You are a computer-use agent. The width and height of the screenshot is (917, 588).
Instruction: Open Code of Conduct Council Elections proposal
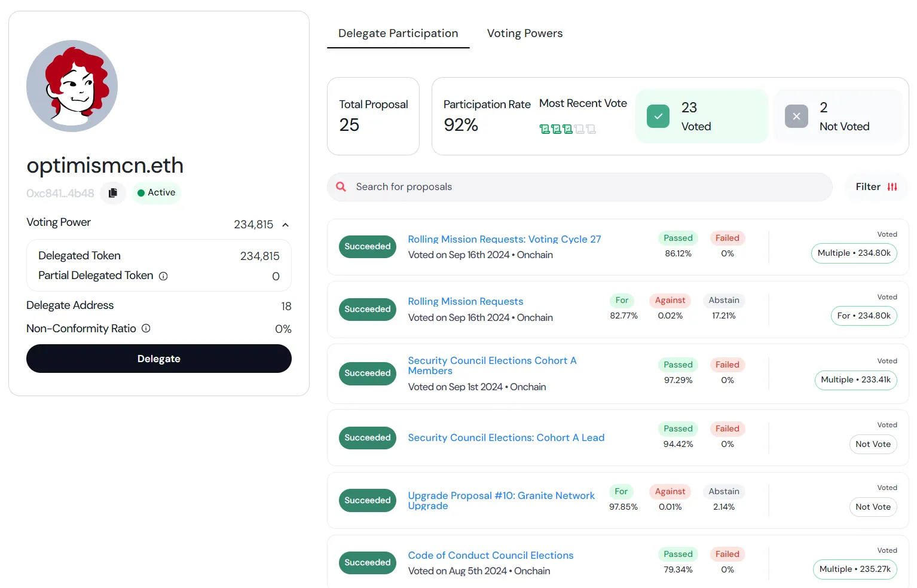(x=490, y=555)
